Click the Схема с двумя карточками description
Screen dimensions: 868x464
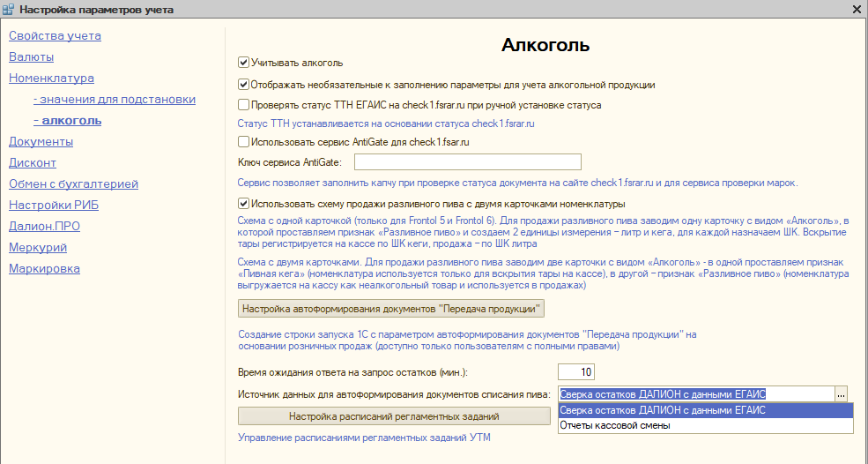click(x=543, y=273)
